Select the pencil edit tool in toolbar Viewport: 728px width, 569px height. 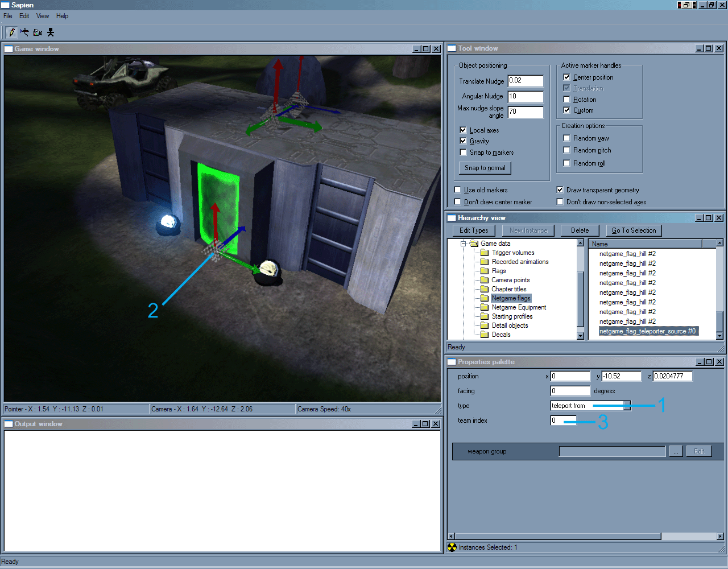click(x=12, y=32)
